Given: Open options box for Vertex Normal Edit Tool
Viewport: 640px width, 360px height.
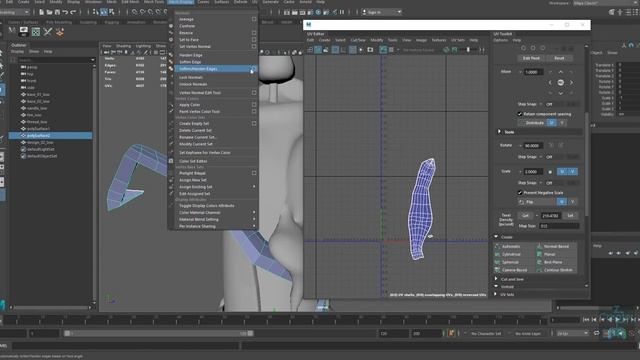Looking at the screenshot, I should point(254,93).
